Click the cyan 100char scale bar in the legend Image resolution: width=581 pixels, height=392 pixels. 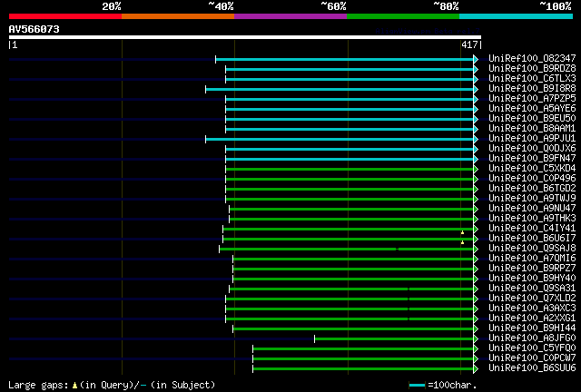(417, 386)
